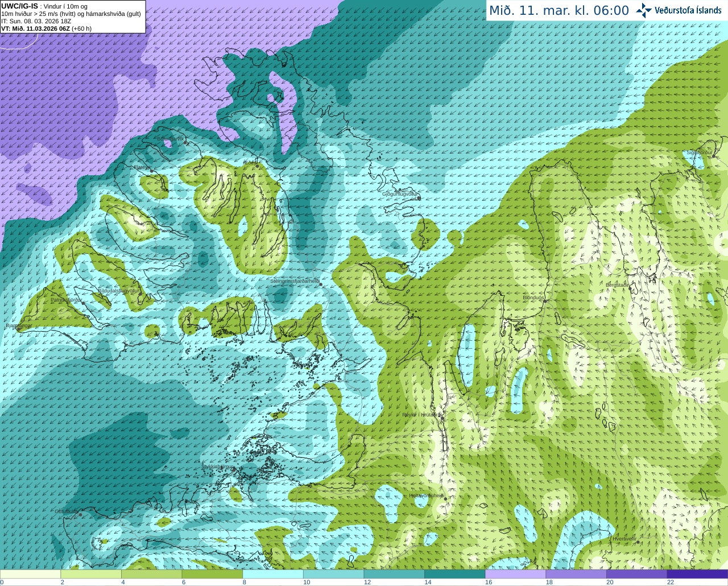Click the 'Mið. 11. mar. kl. 06:00' timestamp

point(559,10)
